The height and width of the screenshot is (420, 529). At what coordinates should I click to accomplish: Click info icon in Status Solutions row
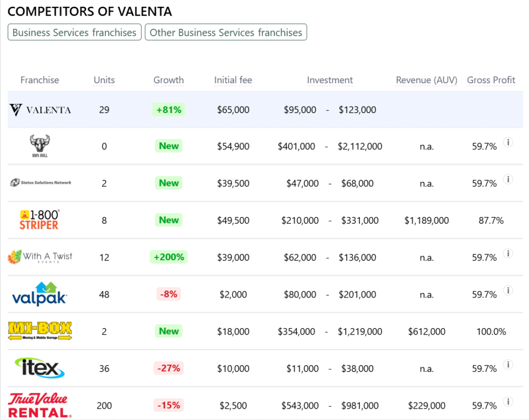coord(508,179)
